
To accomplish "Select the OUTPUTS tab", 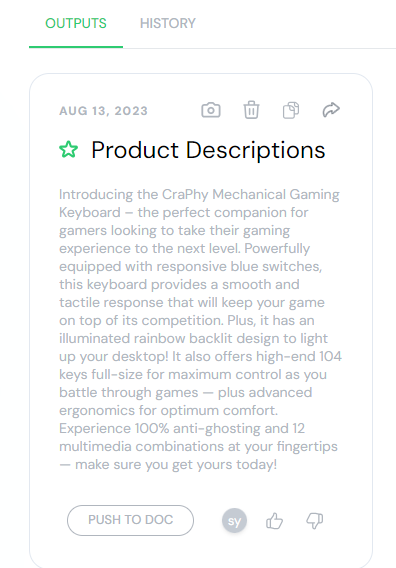I will coord(76,24).
